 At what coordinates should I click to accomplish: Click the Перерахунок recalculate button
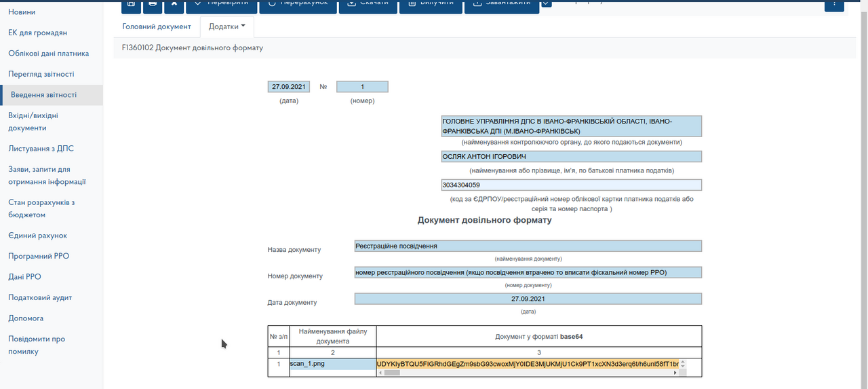tap(298, 4)
